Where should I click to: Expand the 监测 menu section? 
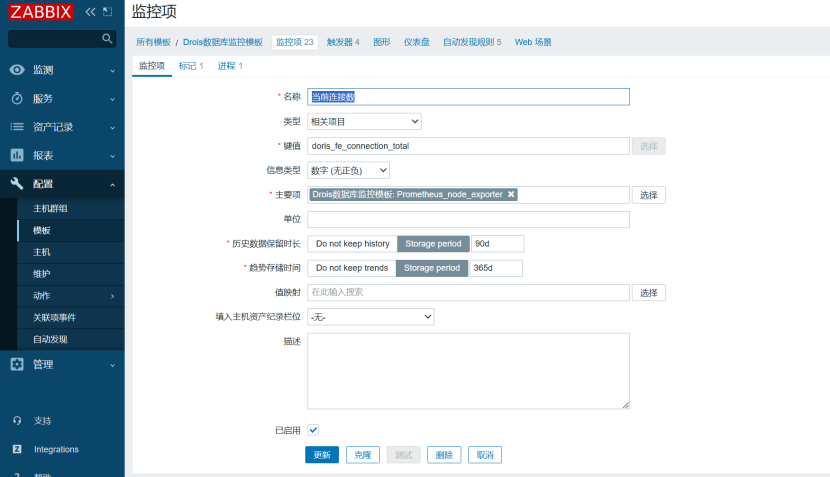click(112, 70)
